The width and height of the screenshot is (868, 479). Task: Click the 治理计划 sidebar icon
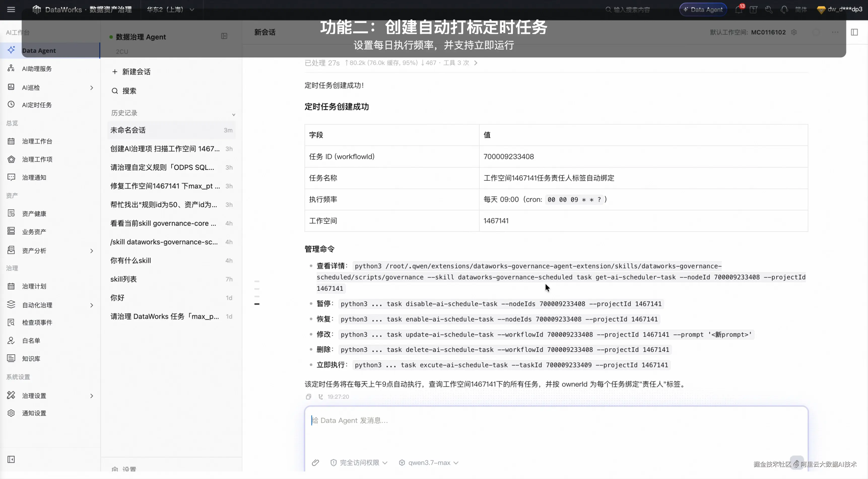(11, 286)
